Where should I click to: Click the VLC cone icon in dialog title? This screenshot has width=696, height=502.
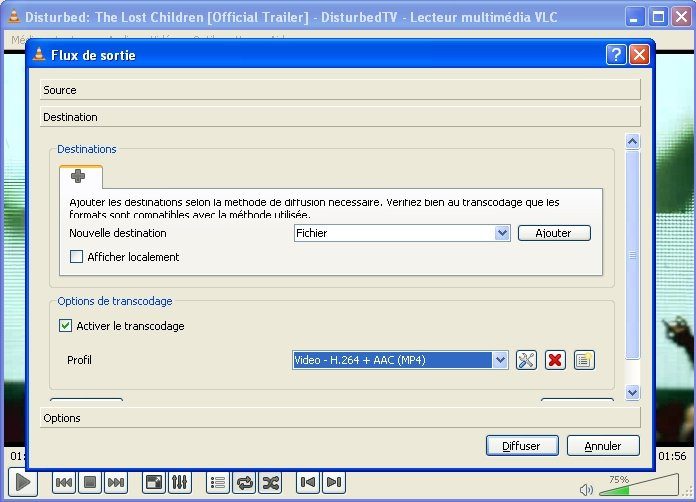39,54
